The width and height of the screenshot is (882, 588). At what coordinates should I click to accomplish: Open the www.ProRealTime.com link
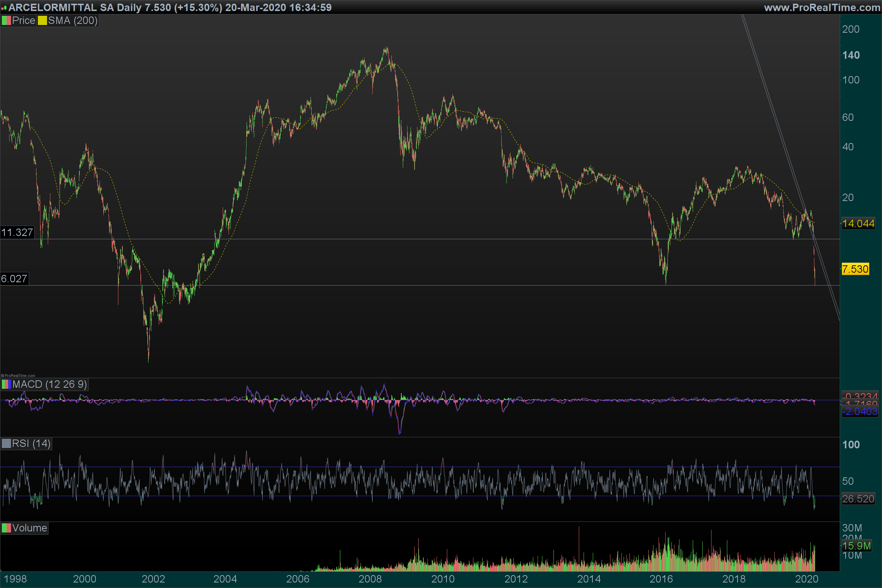tap(822, 7)
